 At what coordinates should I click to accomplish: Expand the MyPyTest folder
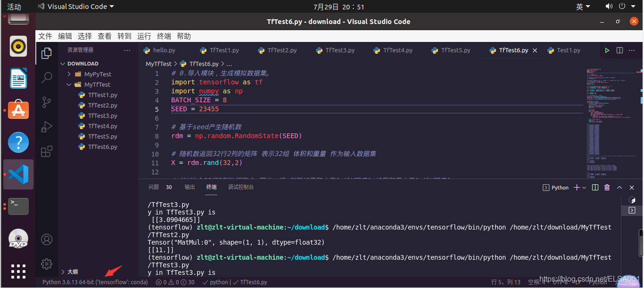tap(98, 74)
